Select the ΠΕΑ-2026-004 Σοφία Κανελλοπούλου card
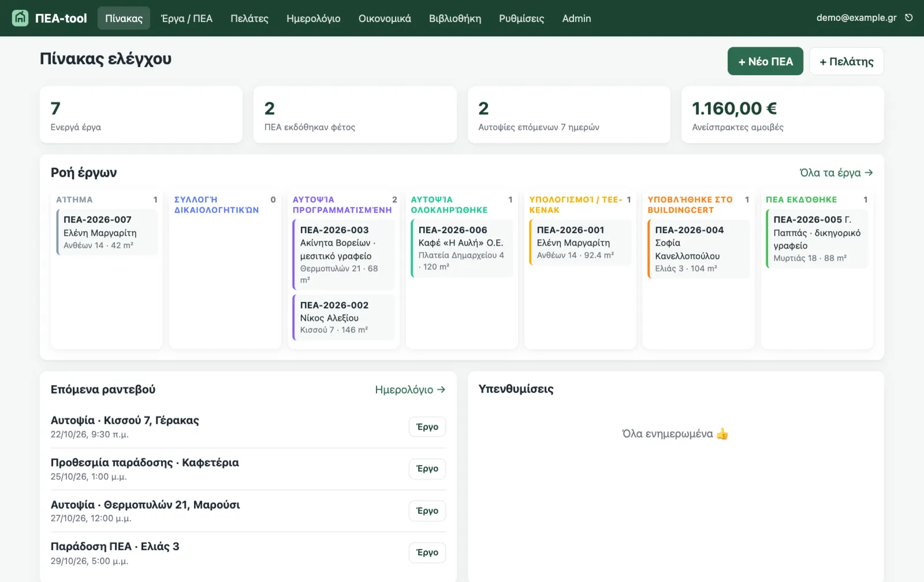Viewport: 924px width, 582px height. click(699, 249)
